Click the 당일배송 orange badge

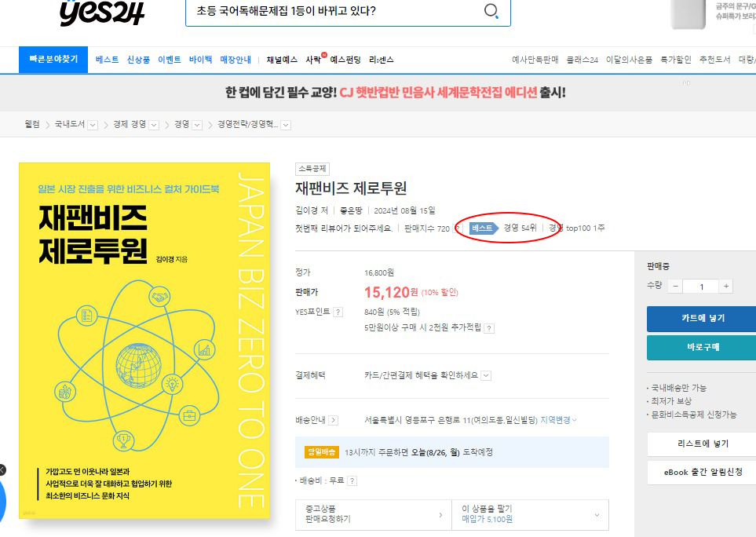click(322, 452)
